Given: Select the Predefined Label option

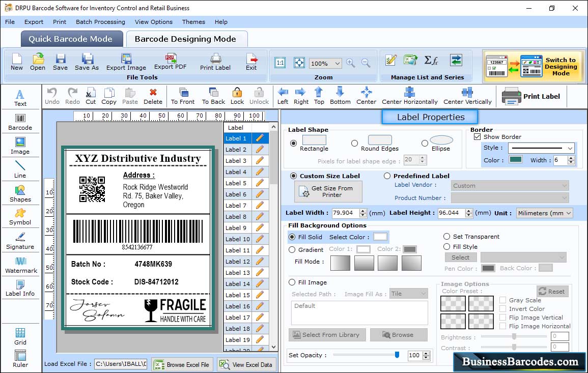Looking at the screenshot, I should pyautogui.click(x=387, y=176).
